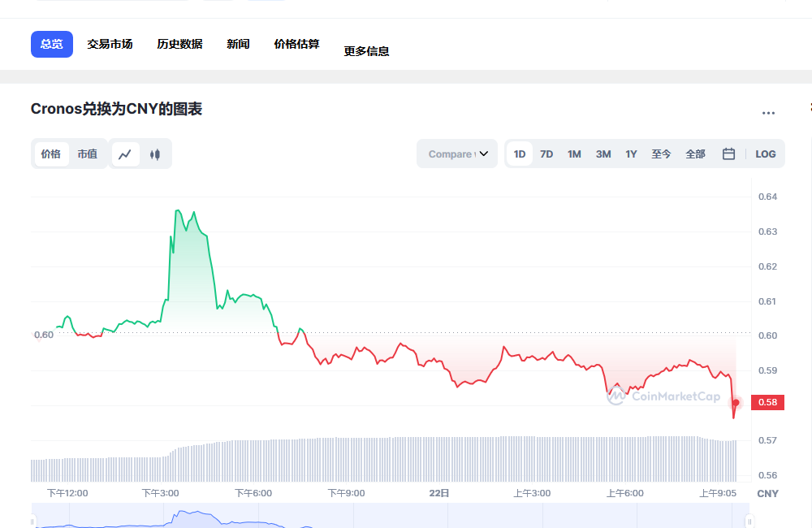Click the 下午12:00 time axis label

[x=68, y=493]
